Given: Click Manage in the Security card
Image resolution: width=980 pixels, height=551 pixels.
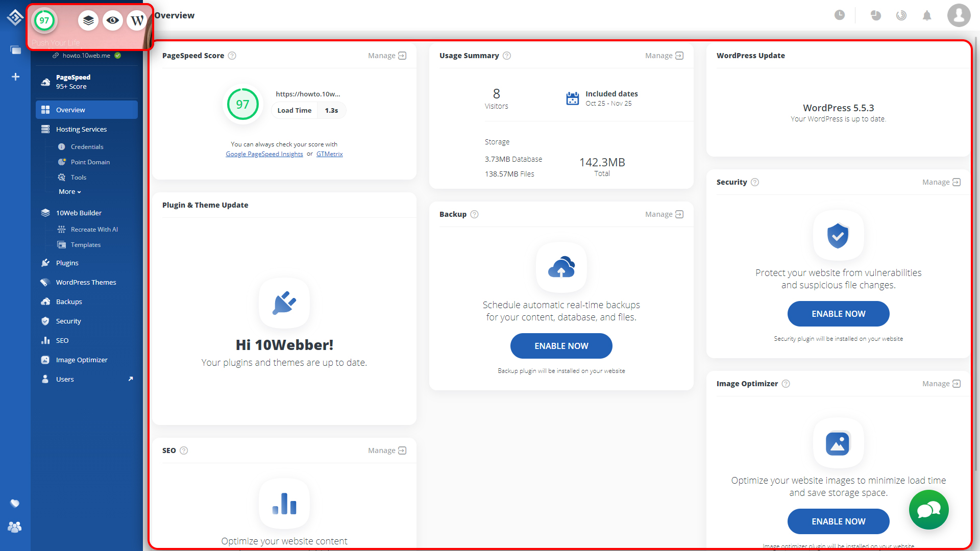Looking at the screenshot, I should click(x=941, y=182).
